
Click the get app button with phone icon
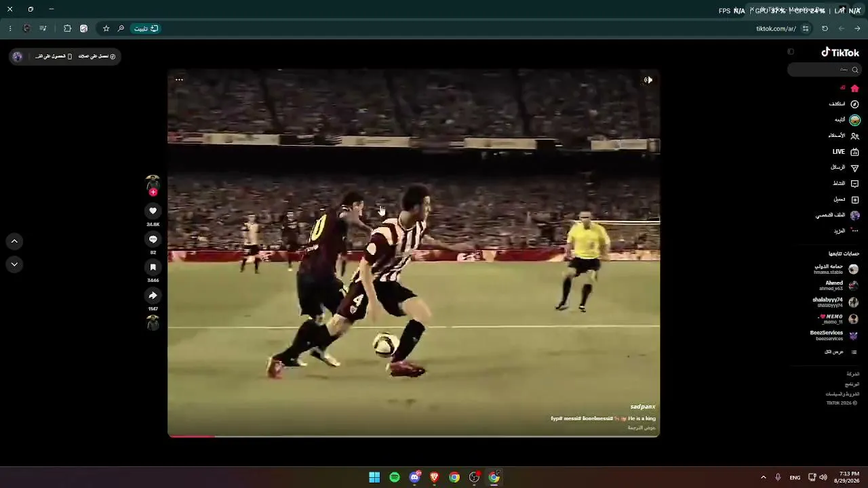click(54, 56)
